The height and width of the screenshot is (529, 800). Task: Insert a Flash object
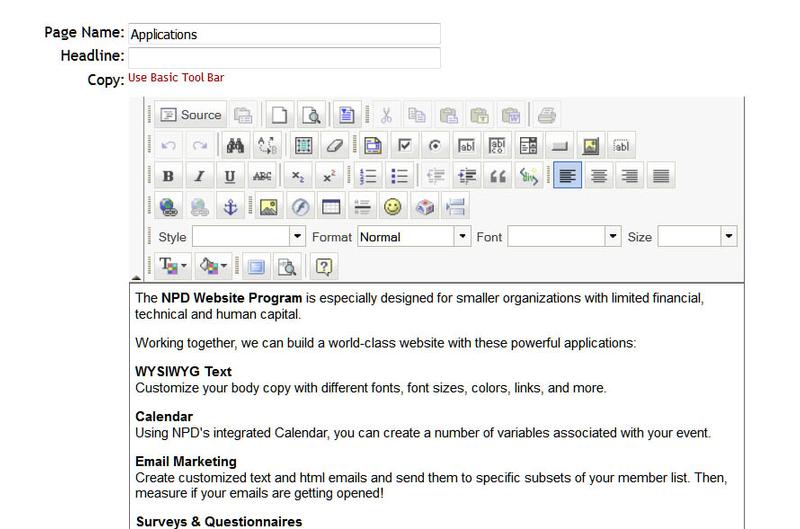click(300, 207)
